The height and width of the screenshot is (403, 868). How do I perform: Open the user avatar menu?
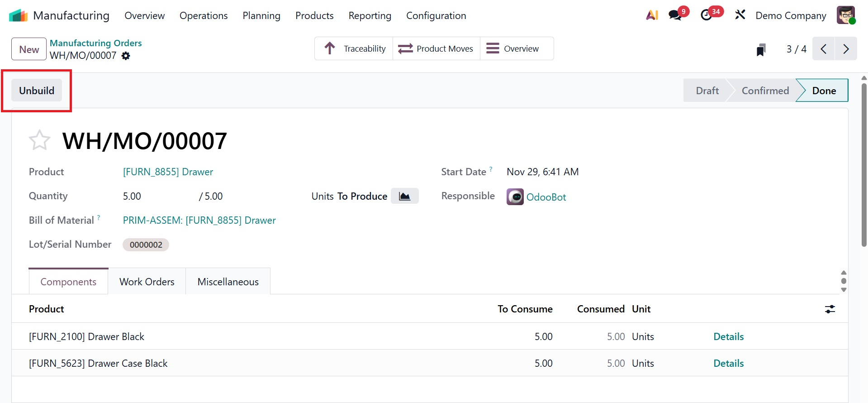[x=845, y=15]
